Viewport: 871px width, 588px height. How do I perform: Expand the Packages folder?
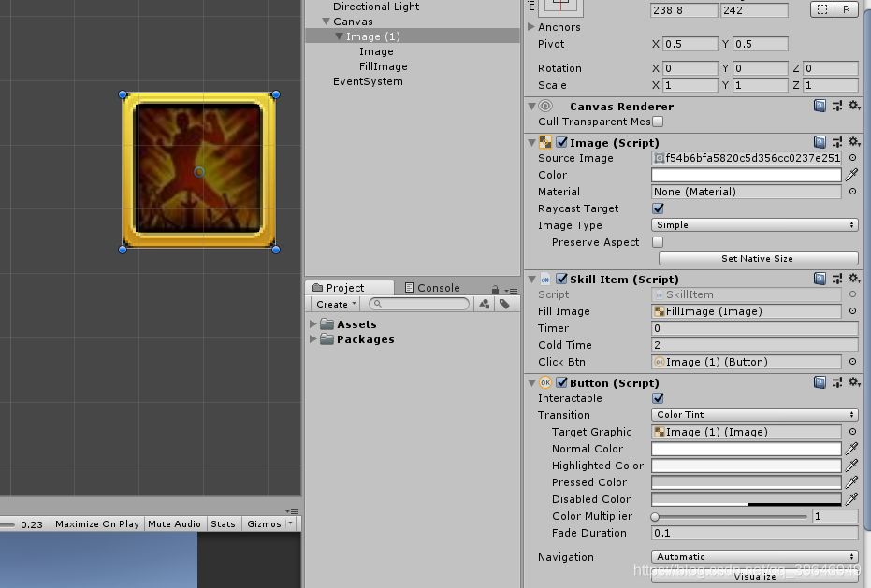coord(313,338)
